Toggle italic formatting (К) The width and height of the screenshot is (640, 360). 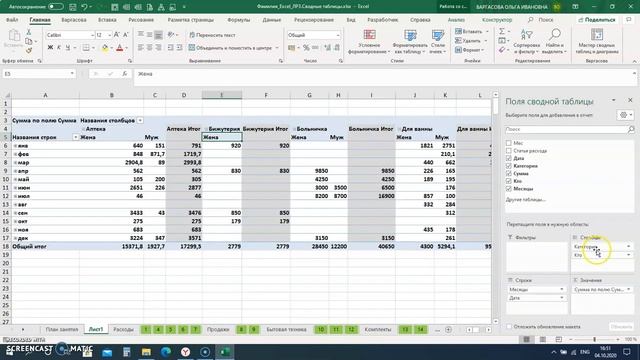(59, 48)
